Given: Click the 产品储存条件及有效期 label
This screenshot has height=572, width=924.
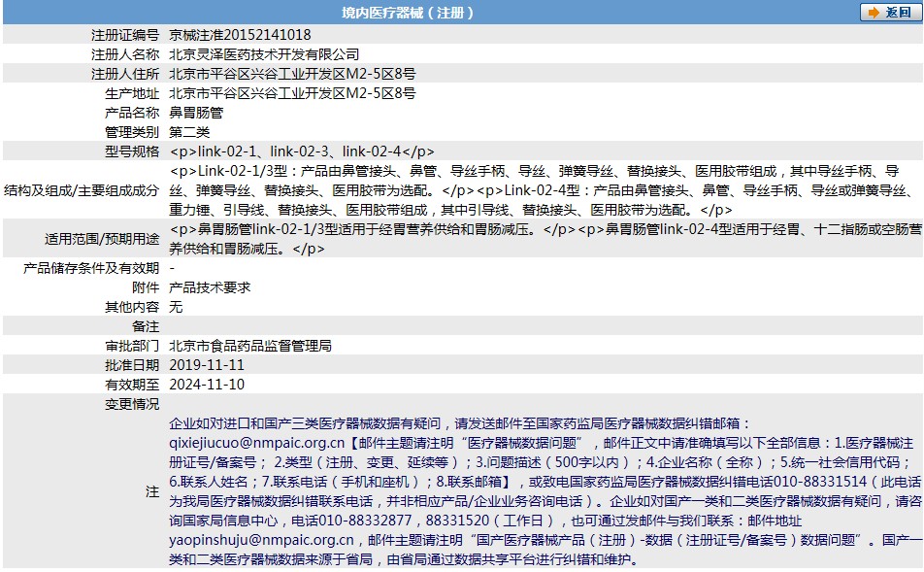Looking at the screenshot, I should [x=91, y=268].
